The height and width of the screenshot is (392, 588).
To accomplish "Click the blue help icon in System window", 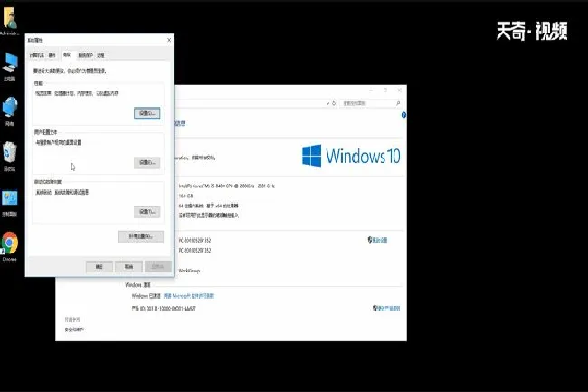I will pos(403,115).
